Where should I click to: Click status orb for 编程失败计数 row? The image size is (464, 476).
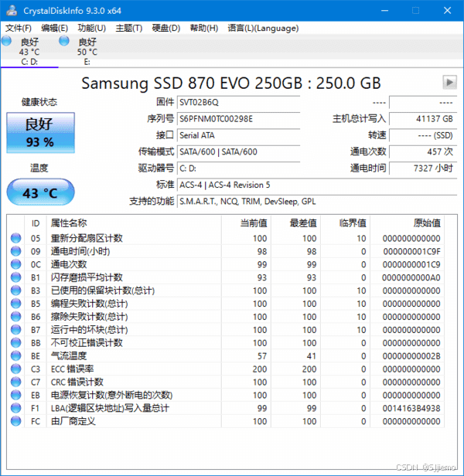[15, 303]
